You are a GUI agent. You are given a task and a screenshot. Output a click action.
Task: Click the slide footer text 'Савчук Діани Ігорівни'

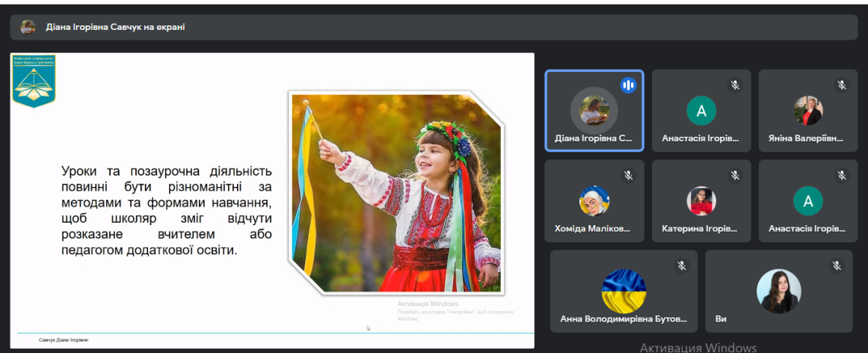pos(64,340)
